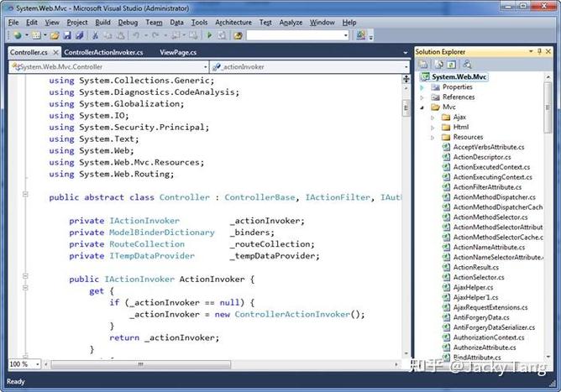561x392 pixels.
Task: Click the Undo arrow icon
Action: pyautogui.click(x=136, y=35)
